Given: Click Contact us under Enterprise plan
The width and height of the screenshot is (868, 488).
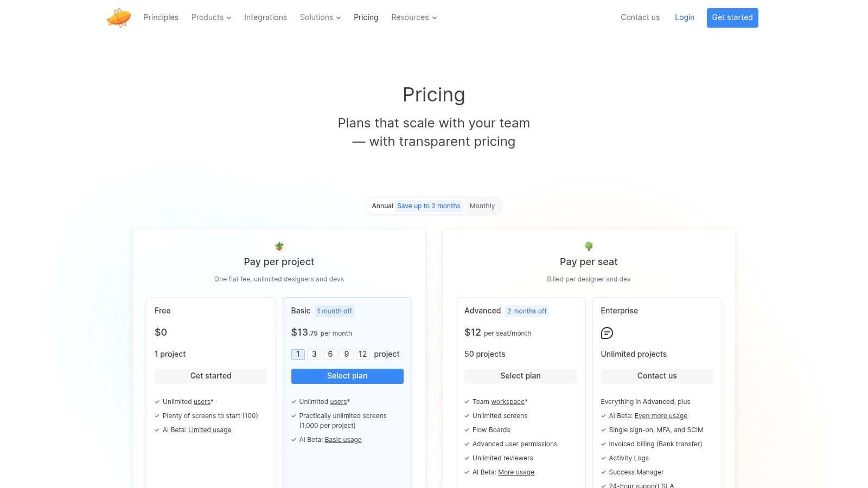Looking at the screenshot, I should click(x=657, y=376).
